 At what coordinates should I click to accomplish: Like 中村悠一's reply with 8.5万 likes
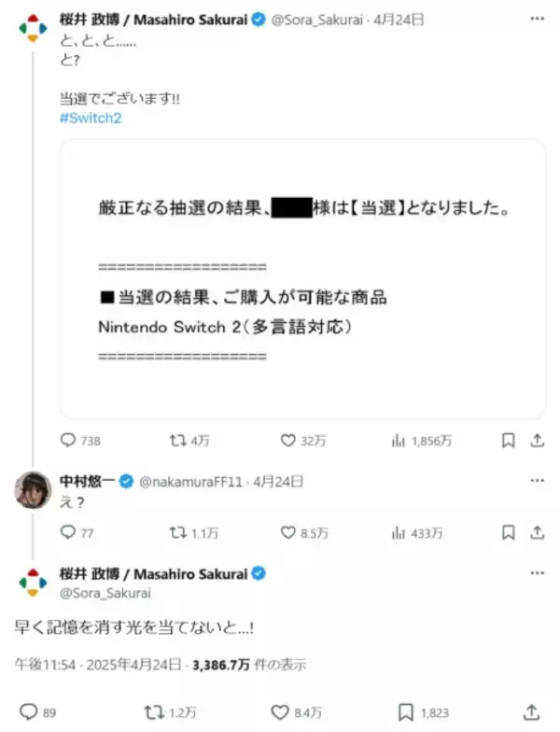(288, 532)
